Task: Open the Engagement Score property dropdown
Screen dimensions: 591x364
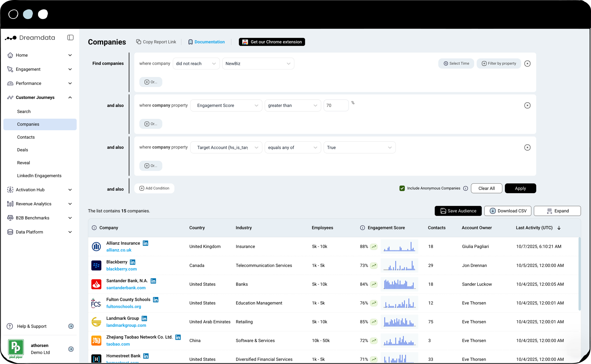Action: [x=226, y=106]
